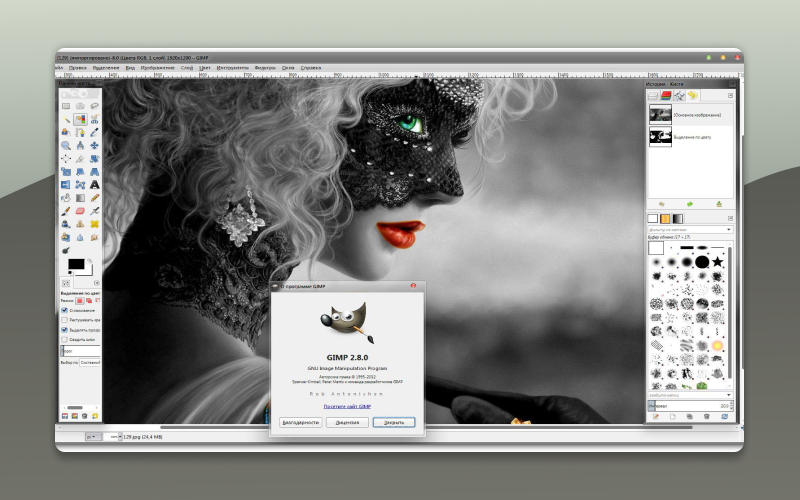Image resolution: width=800 pixels, height=500 pixels.
Task: Select the Ink tool
Action: click(66, 224)
